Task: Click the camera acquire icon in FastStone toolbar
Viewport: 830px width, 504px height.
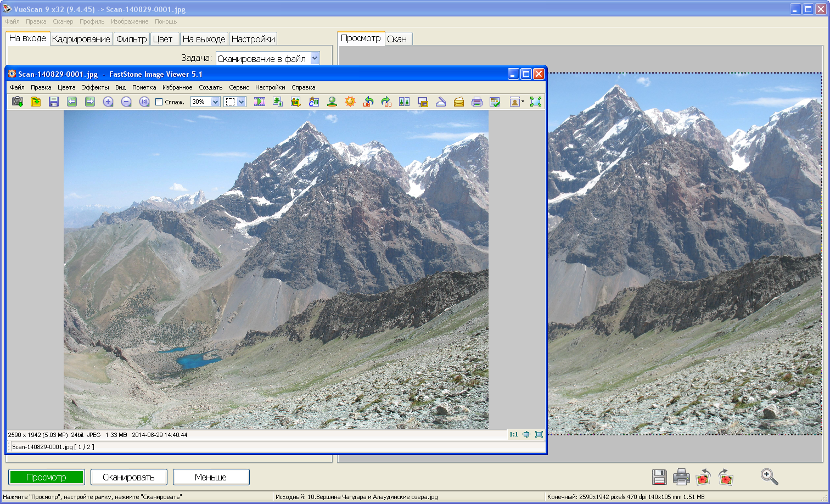Action: tap(18, 102)
